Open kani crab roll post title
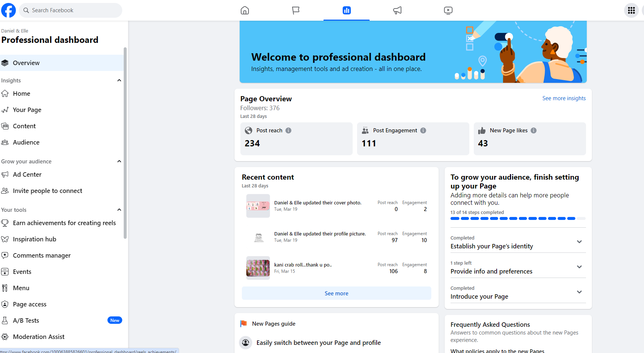The image size is (644, 353). 303,265
